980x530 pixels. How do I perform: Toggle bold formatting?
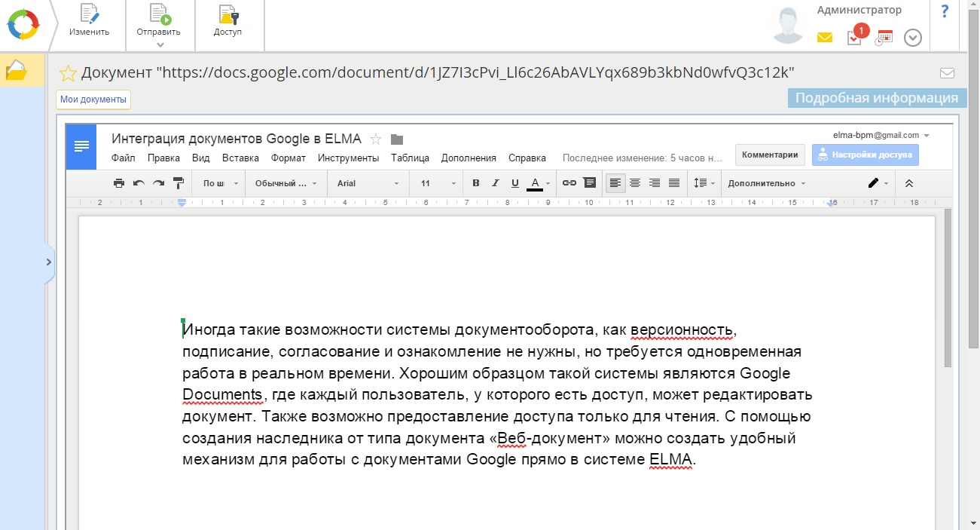point(475,183)
